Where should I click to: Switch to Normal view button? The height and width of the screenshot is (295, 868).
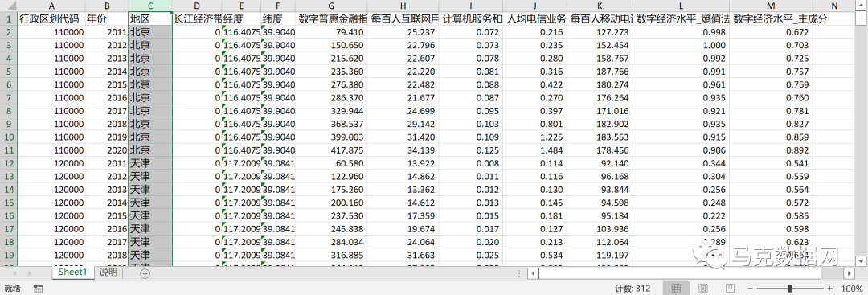676,289
